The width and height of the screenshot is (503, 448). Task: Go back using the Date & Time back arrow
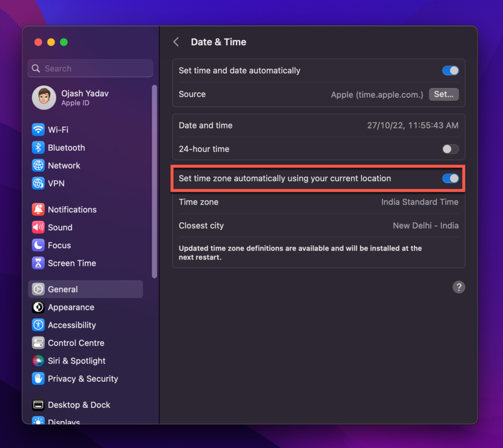(x=176, y=42)
